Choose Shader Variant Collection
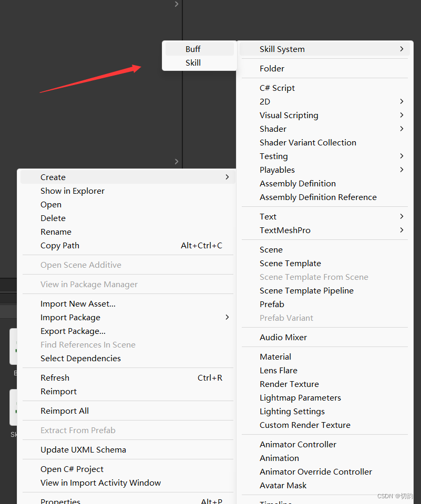Screen dimensions: 421x504 tap(325, 142)
